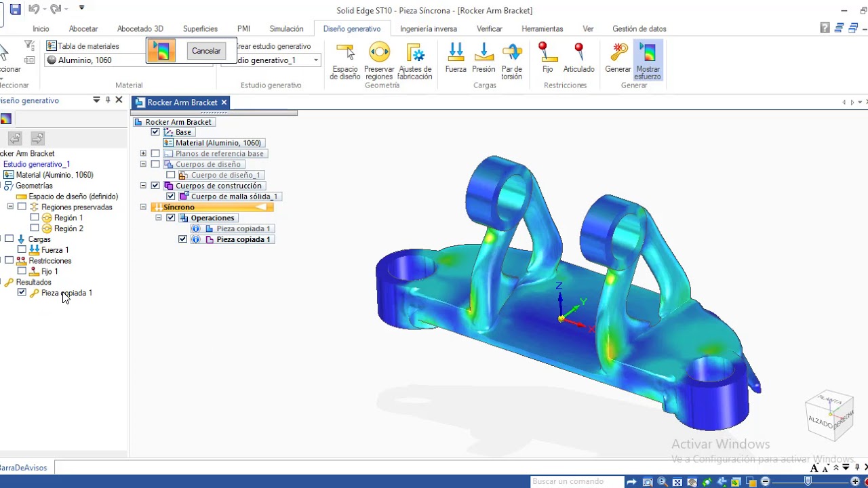Viewport: 868px width, 488px height.
Task: Collapse Regiones preservadas tree node
Action: (x=10, y=207)
